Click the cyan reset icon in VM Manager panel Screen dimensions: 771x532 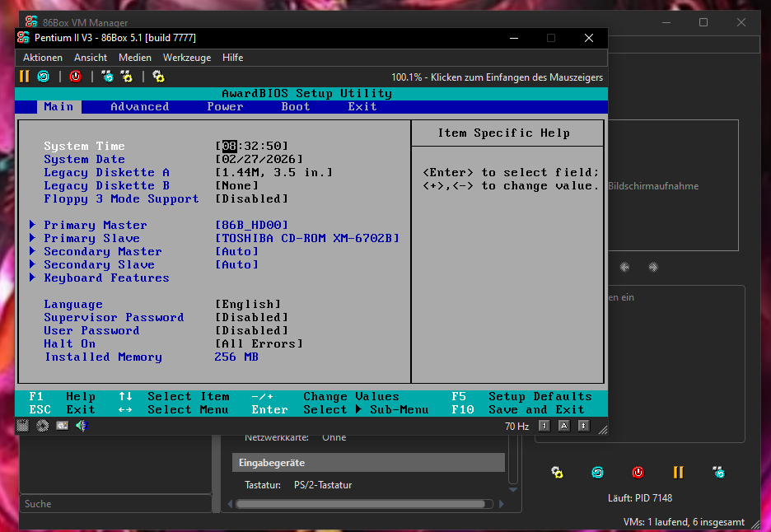[597, 473]
